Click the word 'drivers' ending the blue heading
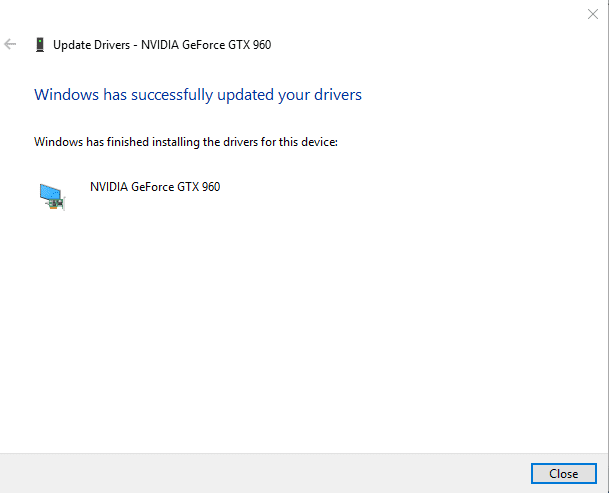The image size is (609, 493). (x=337, y=95)
